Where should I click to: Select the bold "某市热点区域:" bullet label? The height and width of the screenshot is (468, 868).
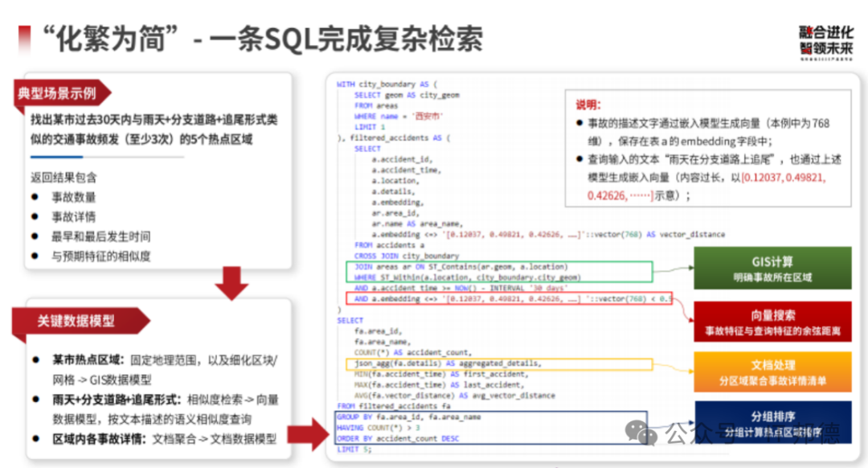(x=88, y=360)
